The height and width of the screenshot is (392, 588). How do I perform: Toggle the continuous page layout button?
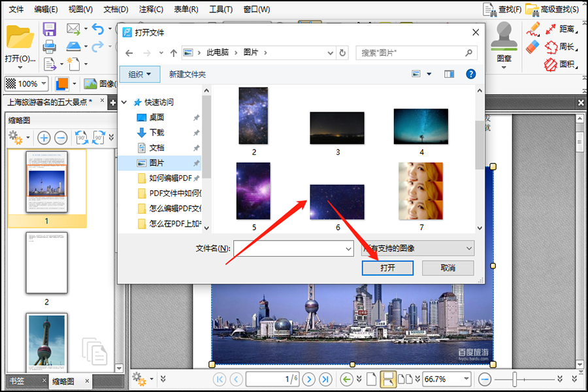click(387, 379)
